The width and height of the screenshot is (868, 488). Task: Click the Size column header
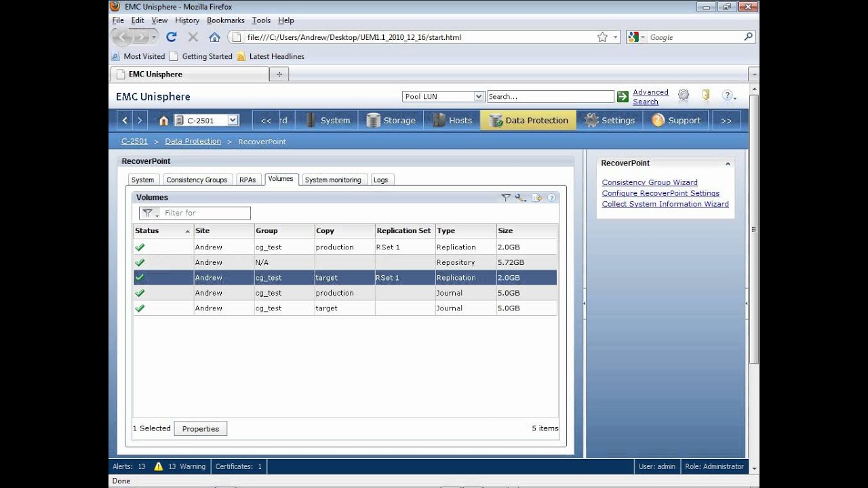pyautogui.click(x=526, y=230)
